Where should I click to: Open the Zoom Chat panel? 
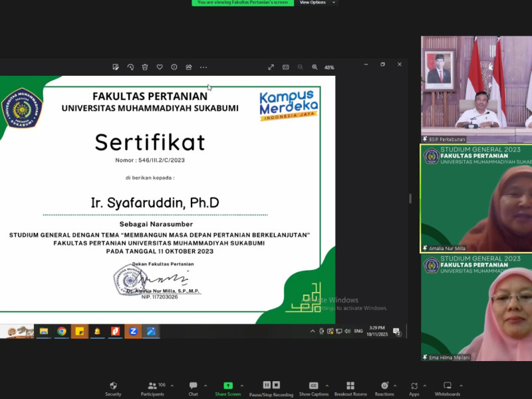point(193,389)
